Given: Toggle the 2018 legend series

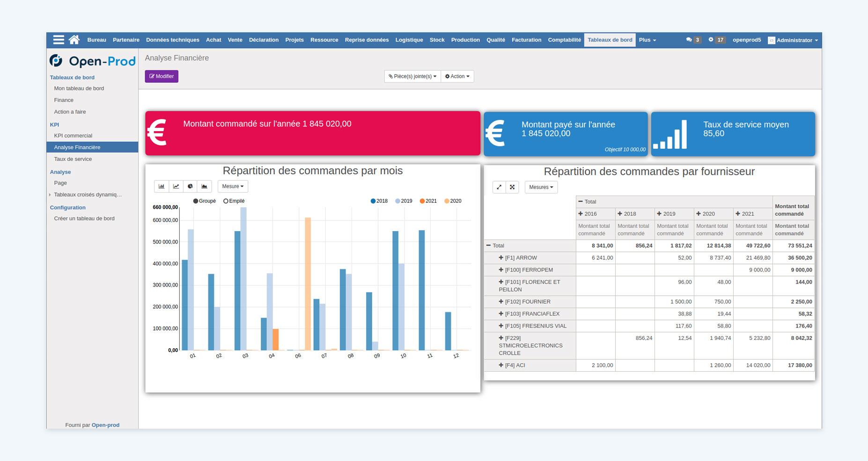Looking at the screenshot, I should pyautogui.click(x=379, y=201).
